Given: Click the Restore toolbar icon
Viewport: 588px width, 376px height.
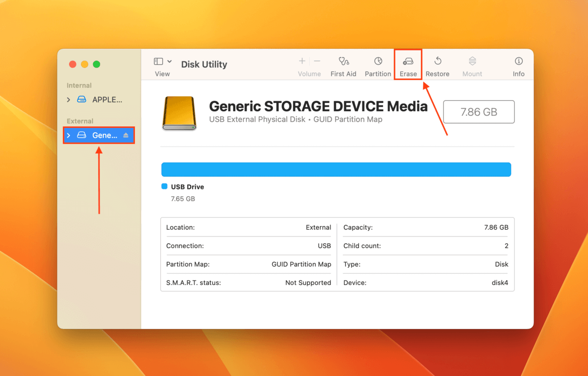Looking at the screenshot, I should coord(438,62).
